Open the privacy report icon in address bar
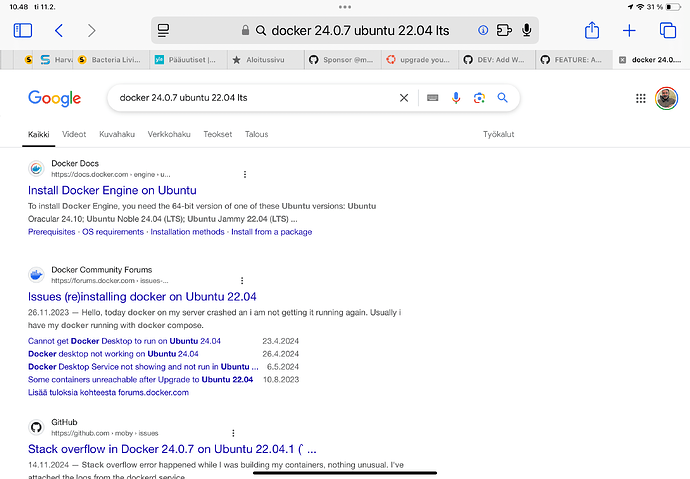Viewport: 690px width, 479px height. coord(483,30)
